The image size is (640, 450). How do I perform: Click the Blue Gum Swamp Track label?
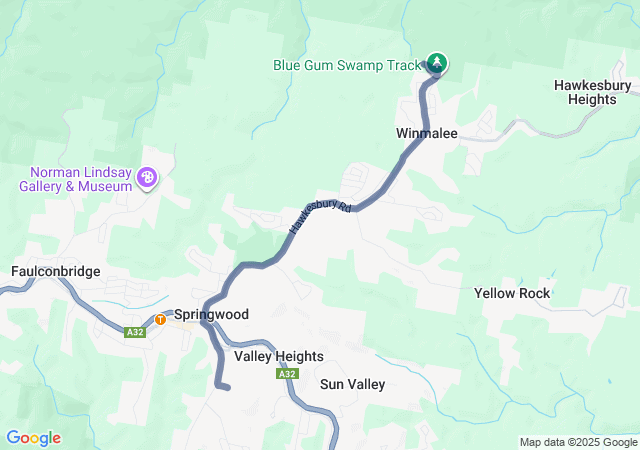[x=347, y=65]
